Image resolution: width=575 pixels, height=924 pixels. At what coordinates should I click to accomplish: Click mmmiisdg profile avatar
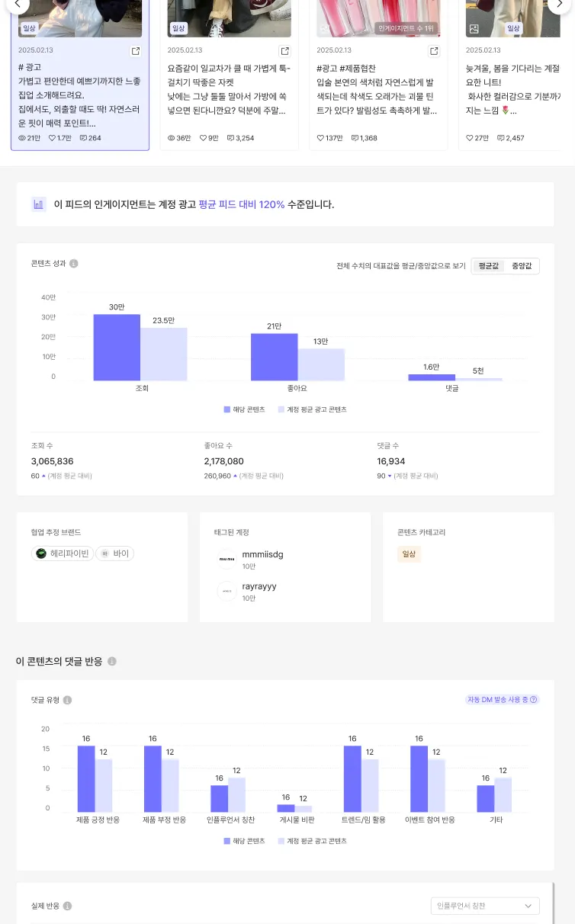226,560
